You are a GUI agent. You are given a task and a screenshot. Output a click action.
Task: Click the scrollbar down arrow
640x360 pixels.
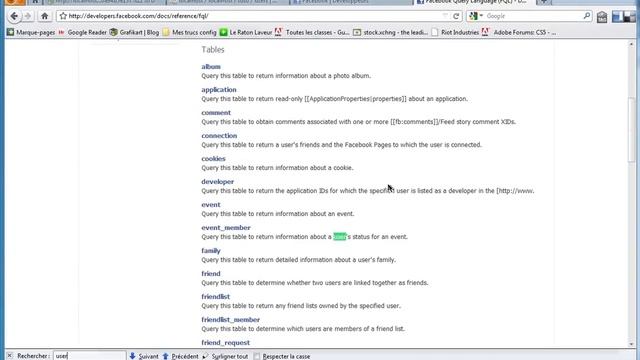pyautogui.click(x=631, y=344)
